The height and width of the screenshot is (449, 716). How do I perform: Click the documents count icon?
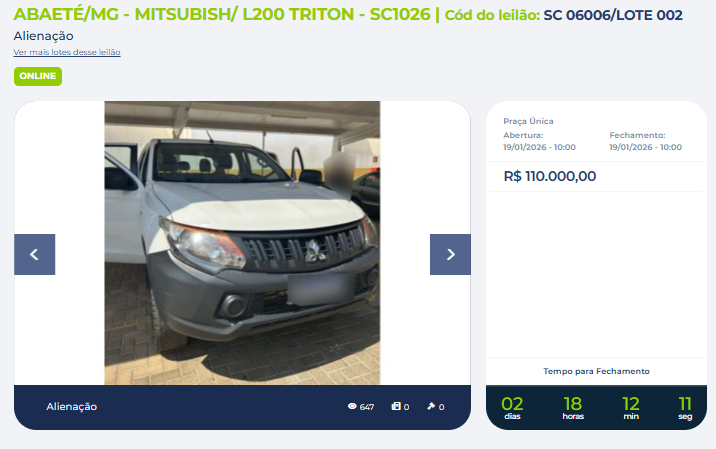point(396,406)
